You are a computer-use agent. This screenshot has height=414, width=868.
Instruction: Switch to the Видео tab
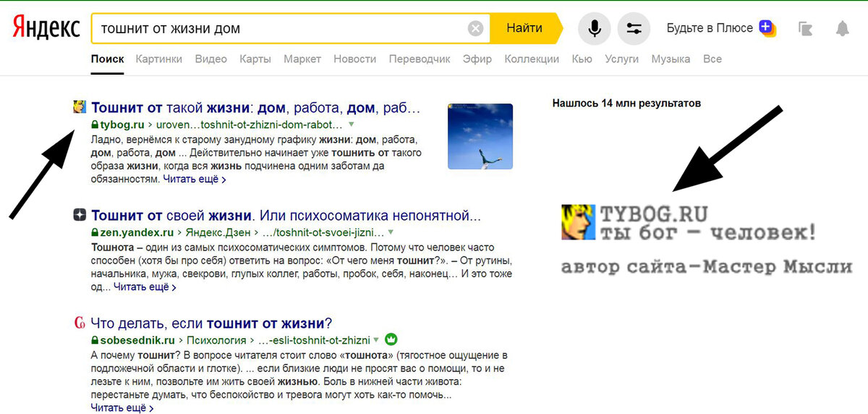pos(210,59)
